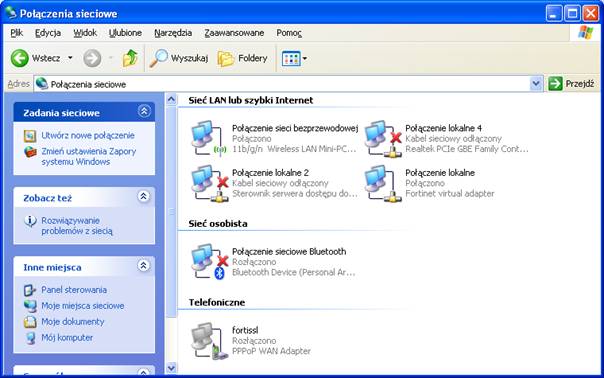Image resolution: width=604 pixels, height=378 pixels.
Task: Click the Utwórz nowe połączenie wizard icon
Action: pos(30,136)
